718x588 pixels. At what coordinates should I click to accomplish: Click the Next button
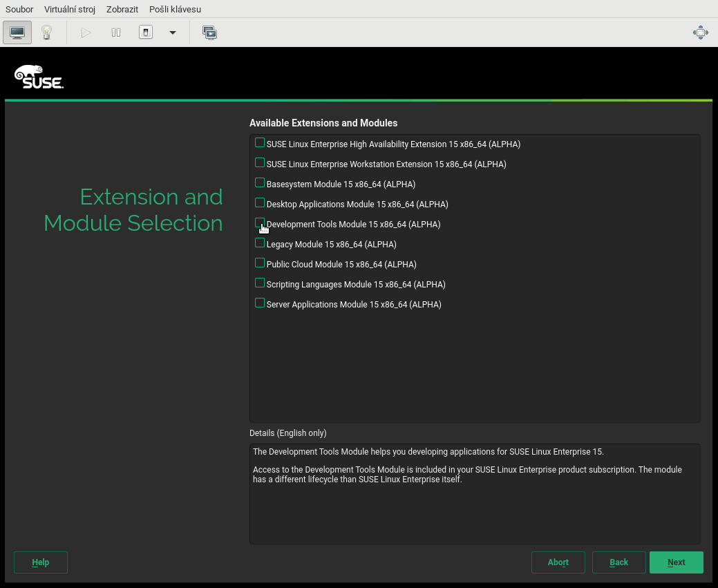pos(676,562)
